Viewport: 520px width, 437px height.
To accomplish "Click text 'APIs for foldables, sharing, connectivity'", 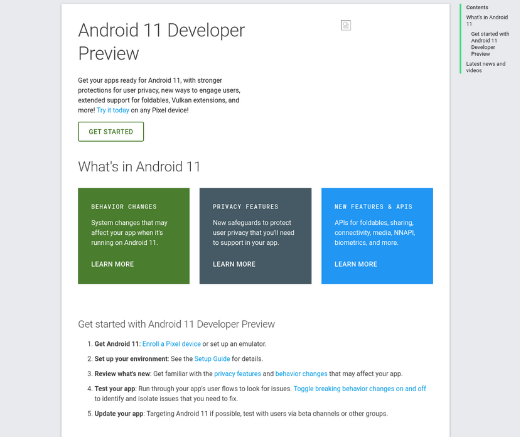I will click(x=374, y=228).
